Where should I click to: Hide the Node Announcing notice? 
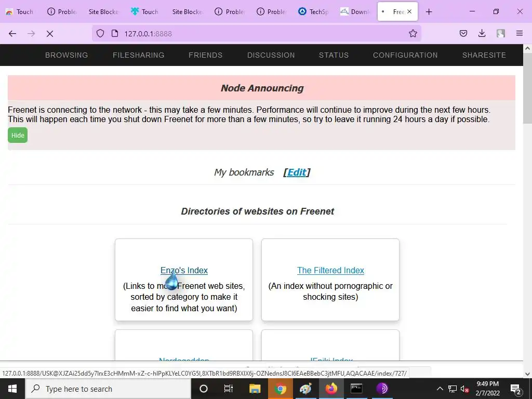tap(18, 135)
